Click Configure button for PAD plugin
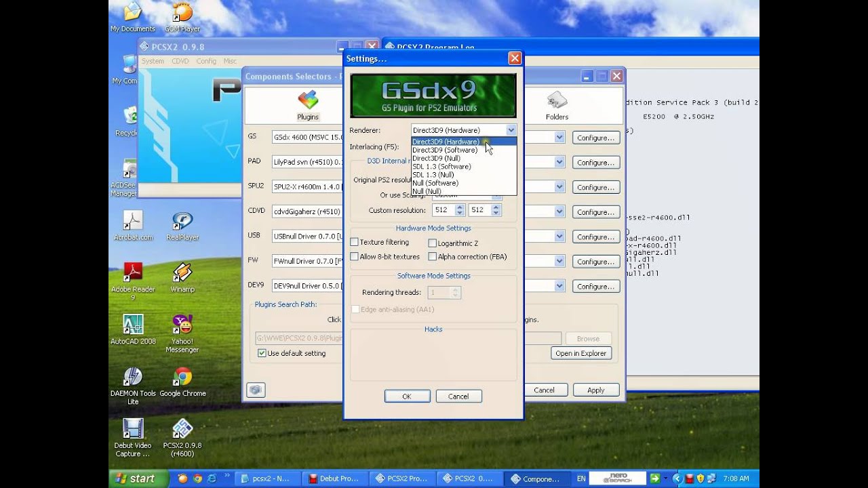868x488 pixels. click(596, 163)
